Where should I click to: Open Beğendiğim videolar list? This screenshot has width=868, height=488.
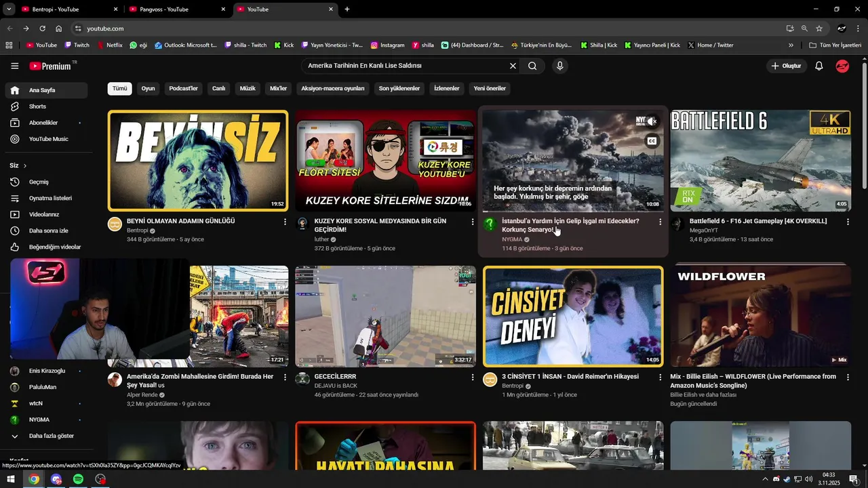pos(46,247)
